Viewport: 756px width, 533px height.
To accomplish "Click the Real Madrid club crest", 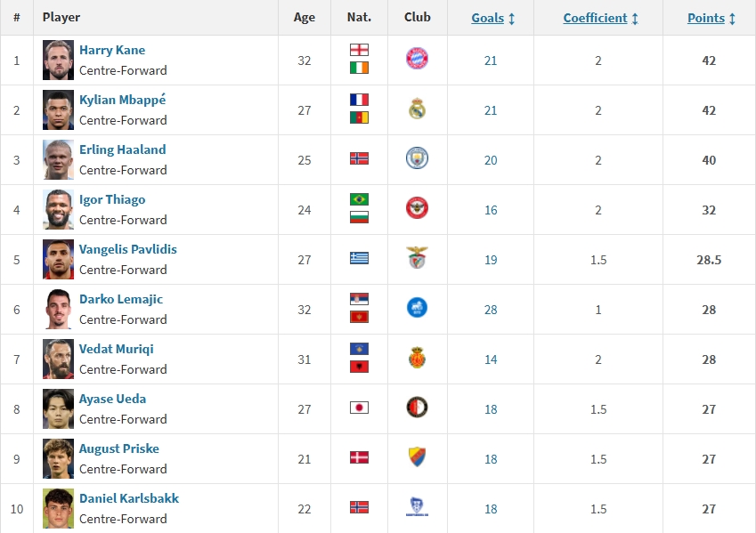I will point(417,109).
